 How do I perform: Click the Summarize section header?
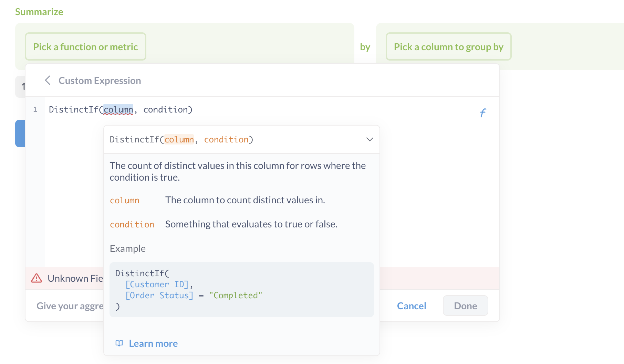(x=39, y=11)
